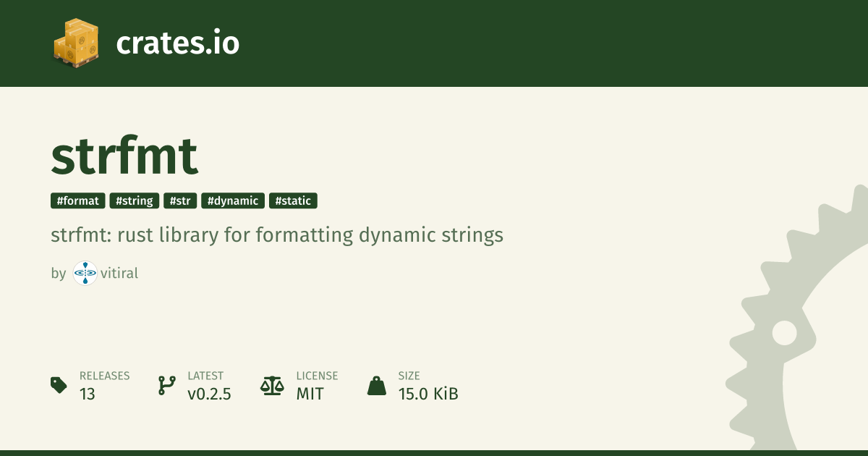Image resolution: width=868 pixels, height=456 pixels.
Task: Click the strfmt description text
Action: point(277,235)
